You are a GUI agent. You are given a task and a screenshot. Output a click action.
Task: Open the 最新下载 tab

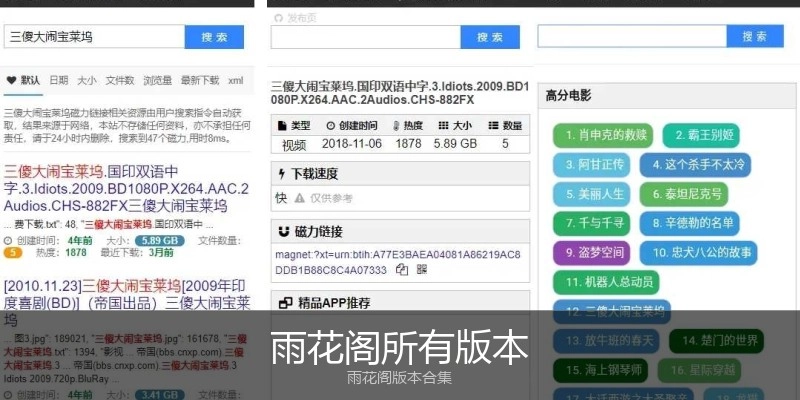(200, 80)
